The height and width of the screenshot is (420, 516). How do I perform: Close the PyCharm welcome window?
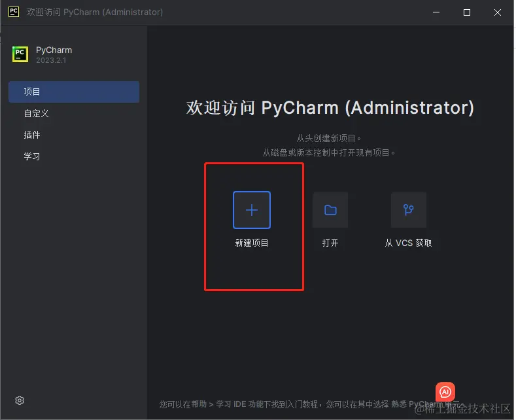pyautogui.click(x=498, y=12)
